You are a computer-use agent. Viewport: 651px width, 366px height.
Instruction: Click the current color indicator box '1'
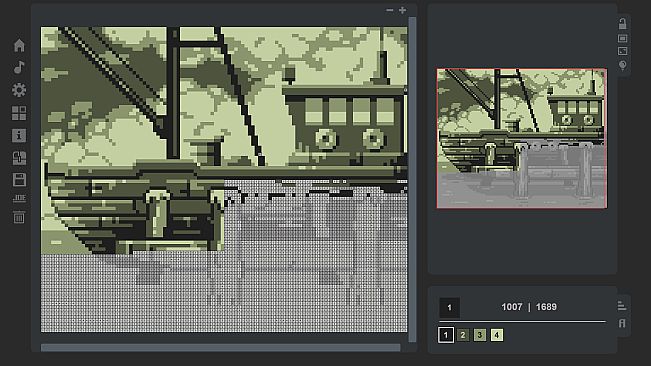pyautogui.click(x=449, y=307)
